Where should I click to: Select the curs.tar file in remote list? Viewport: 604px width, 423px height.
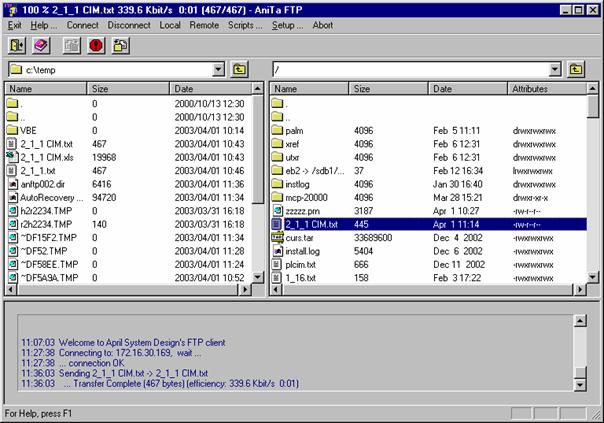click(301, 238)
